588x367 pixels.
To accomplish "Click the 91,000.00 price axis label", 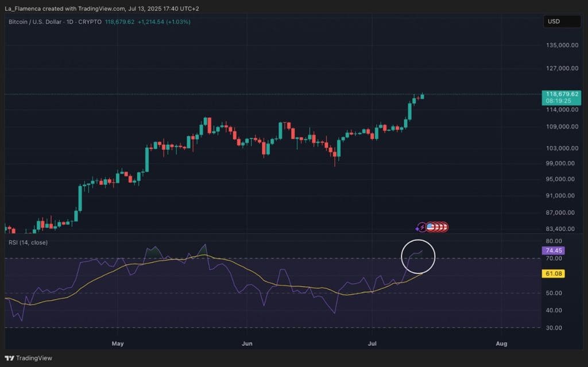I will (x=560, y=195).
